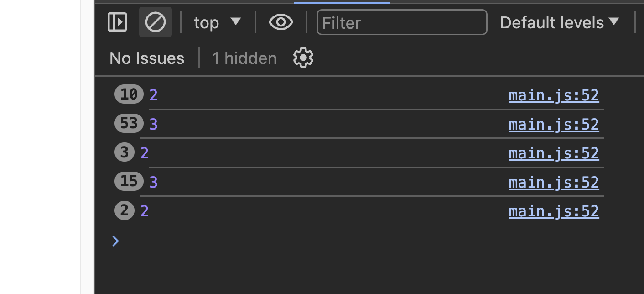Open main.js:52 link beside the 15 badge

point(554,182)
